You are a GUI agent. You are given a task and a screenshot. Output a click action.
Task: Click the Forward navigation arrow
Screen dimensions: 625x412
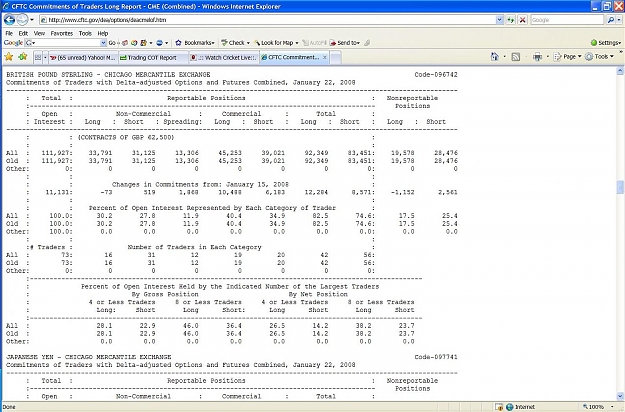(x=22, y=20)
